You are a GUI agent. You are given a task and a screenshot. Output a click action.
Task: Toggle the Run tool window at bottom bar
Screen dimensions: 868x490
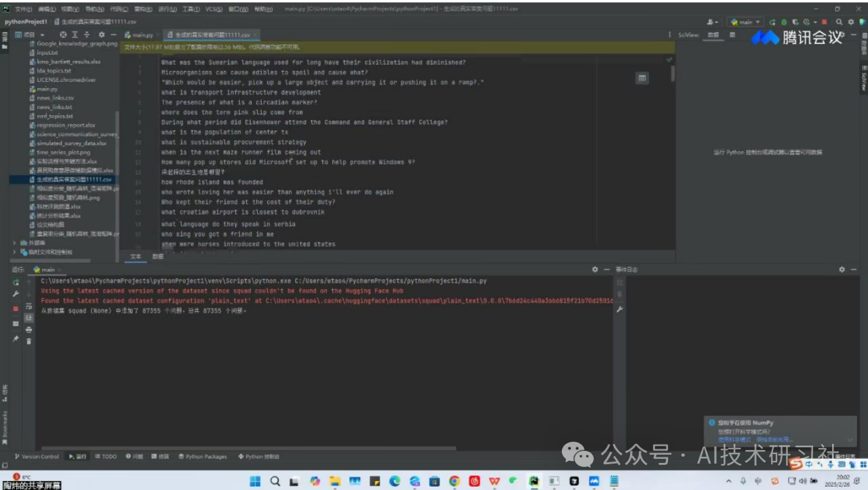(78, 457)
